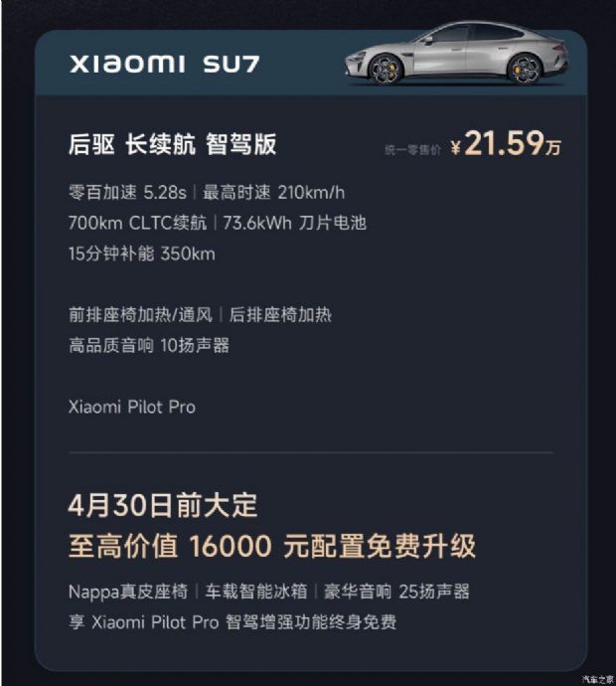This screenshot has height=686, width=616.
Task: Click 前排座椅加热/通风 feature text
Action: [140, 315]
